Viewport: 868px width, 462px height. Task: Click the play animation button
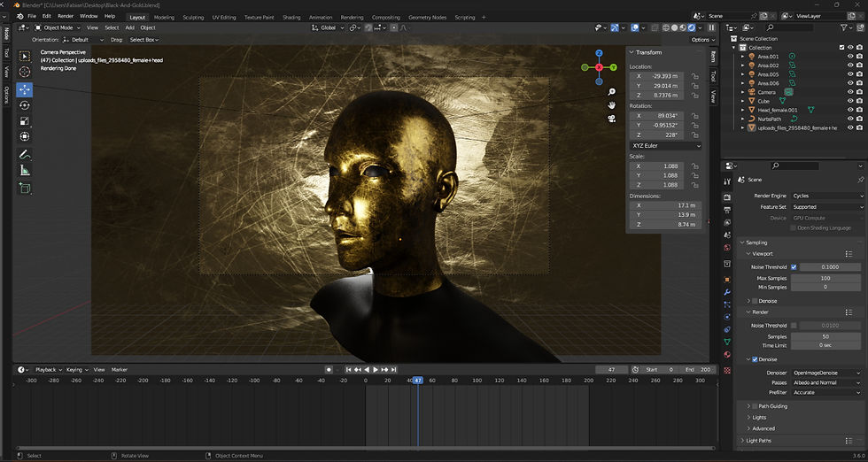376,370
